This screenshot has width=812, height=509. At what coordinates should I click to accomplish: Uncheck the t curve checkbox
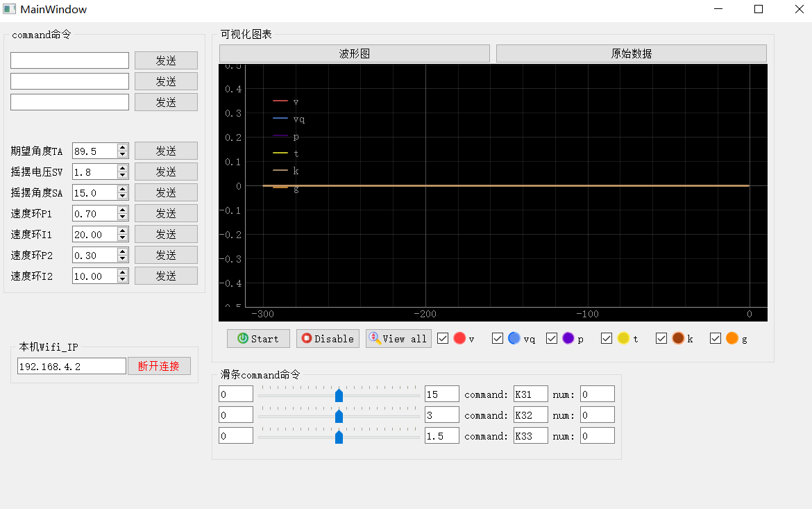click(x=607, y=338)
